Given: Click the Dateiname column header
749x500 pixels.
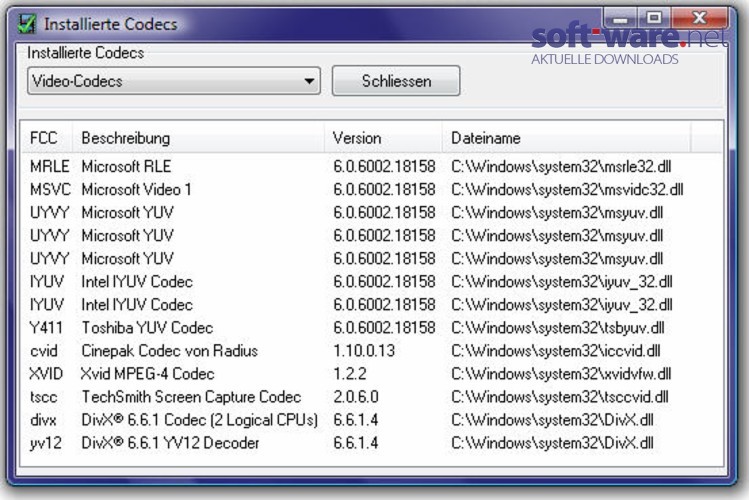Looking at the screenshot, I should coord(566,138).
